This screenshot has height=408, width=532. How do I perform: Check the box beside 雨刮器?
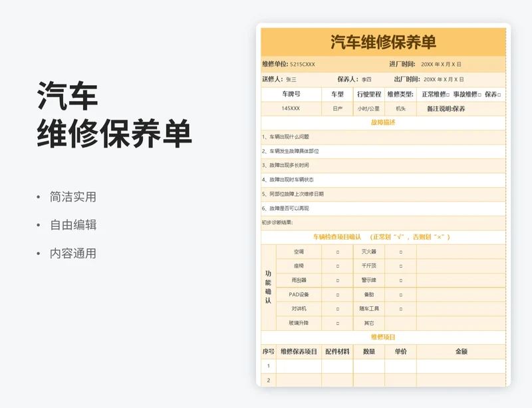point(338,281)
